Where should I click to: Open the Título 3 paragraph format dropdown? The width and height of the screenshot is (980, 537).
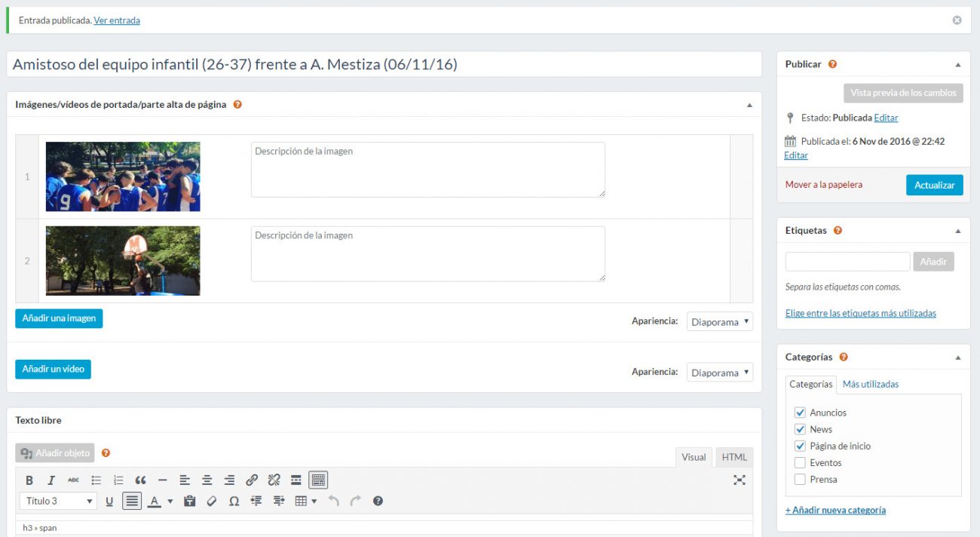58,501
